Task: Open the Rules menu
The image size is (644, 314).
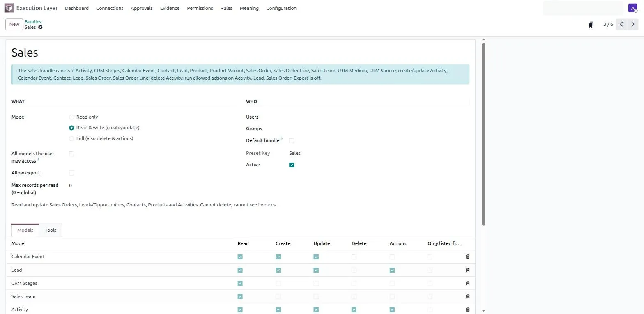Action: [x=226, y=8]
